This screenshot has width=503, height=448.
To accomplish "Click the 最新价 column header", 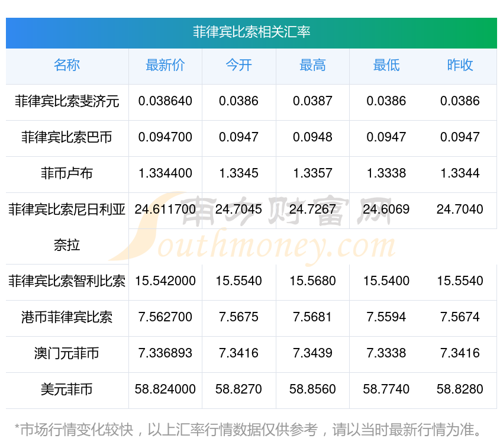I will [x=165, y=66].
